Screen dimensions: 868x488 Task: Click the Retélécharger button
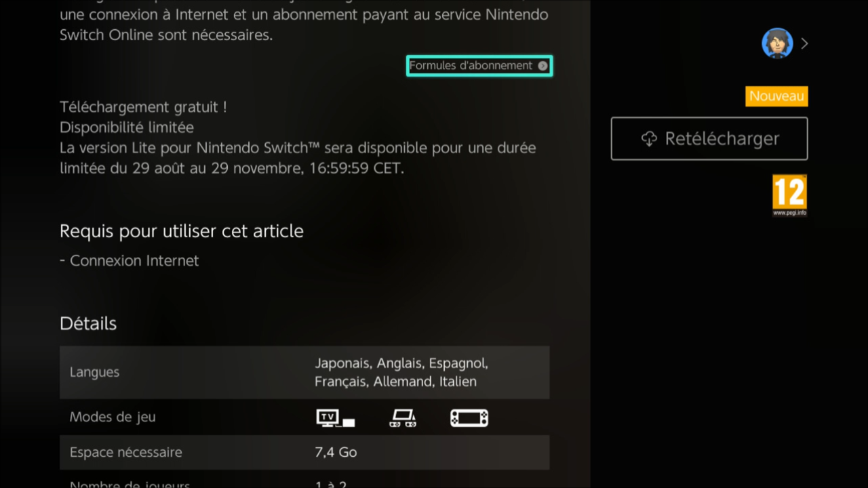tap(709, 139)
